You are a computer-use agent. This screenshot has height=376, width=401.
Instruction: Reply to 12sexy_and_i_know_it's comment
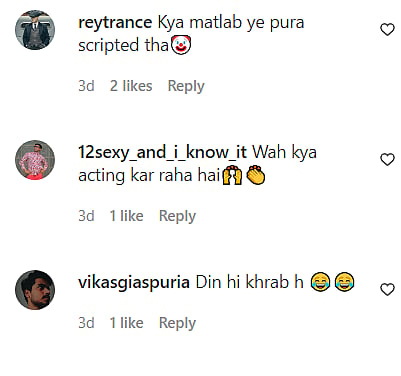click(177, 216)
